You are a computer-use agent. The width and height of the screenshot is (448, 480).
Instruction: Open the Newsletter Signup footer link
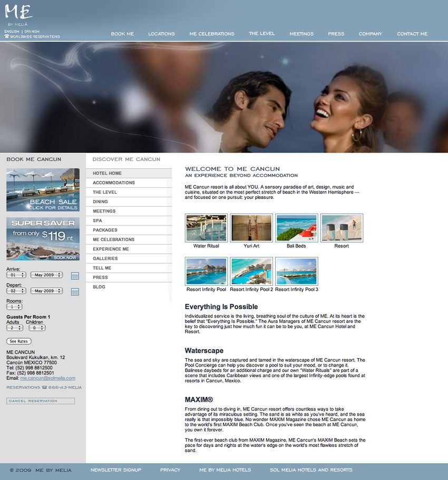click(x=116, y=470)
